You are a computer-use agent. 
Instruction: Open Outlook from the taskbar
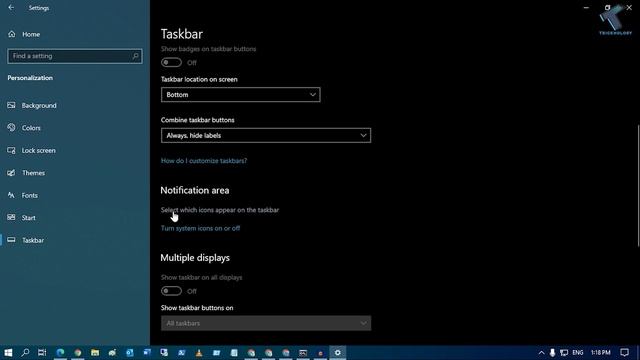(x=130, y=353)
